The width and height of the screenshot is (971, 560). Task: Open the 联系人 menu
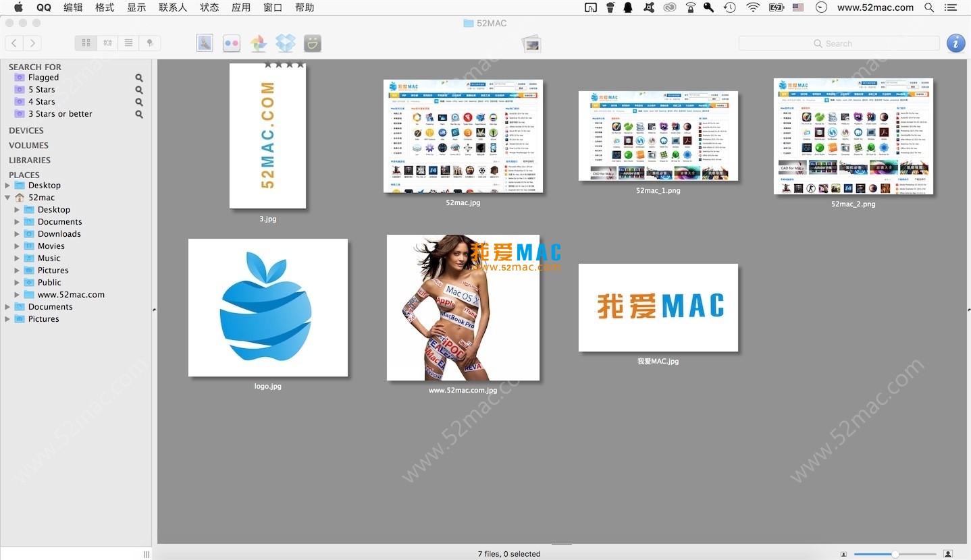pyautogui.click(x=173, y=7)
